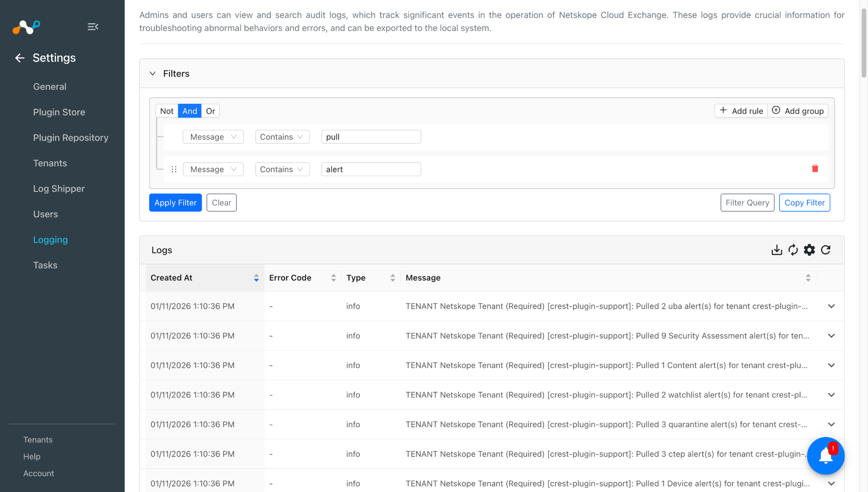Expand the Device alert(s) log row
The image size is (868, 492).
coord(831,484)
